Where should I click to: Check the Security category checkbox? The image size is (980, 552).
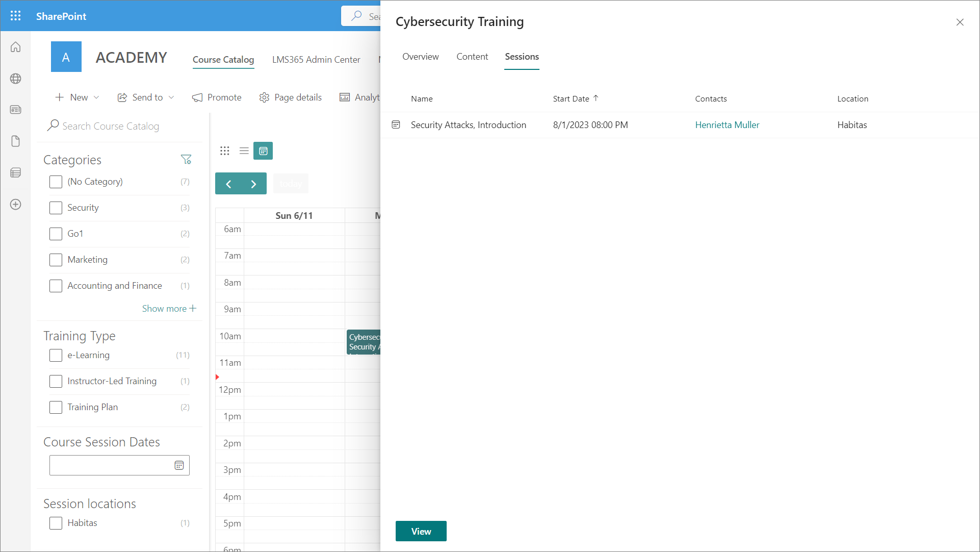(56, 208)
